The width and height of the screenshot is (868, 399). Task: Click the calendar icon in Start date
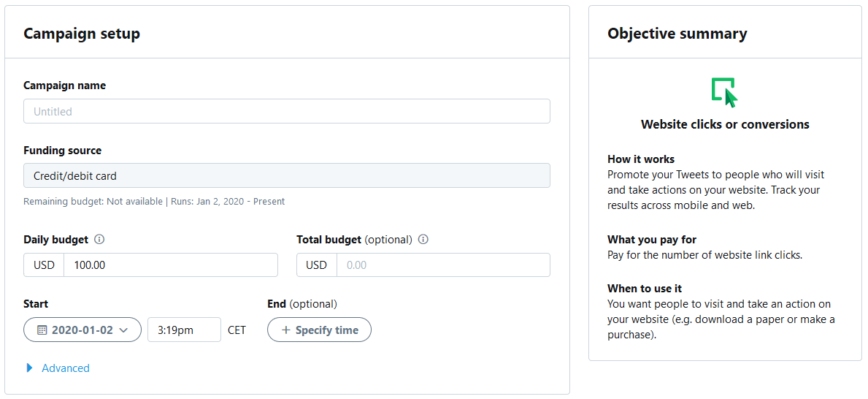(x=42, y=330)
